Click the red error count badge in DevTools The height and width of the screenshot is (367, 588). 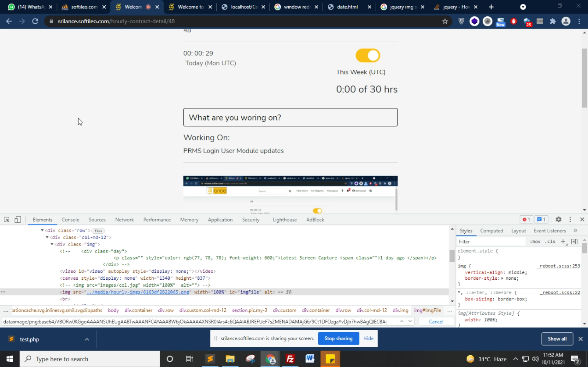(x=526, y=220)
